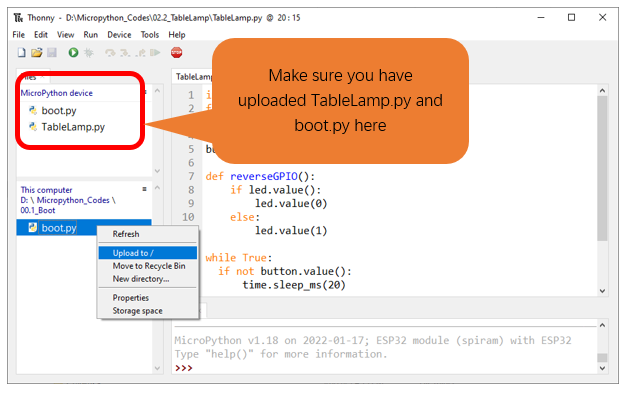Click the if not button.value(): line
The width and height of the screenshot is (627, 393).
[x=285, y=271]
